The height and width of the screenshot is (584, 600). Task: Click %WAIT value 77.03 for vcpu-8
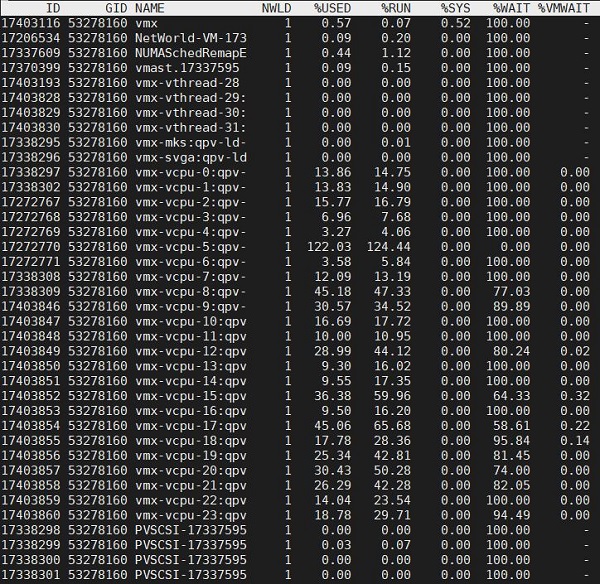(511, 292)
